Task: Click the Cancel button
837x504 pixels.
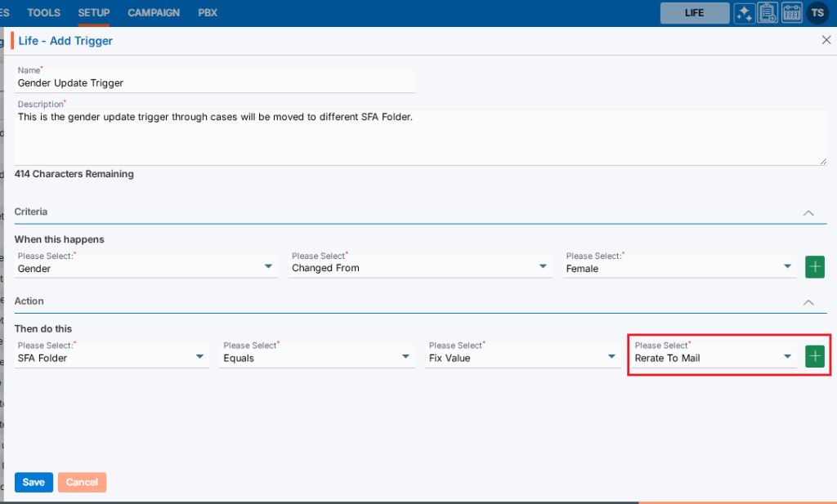Action: tap(82, 482)
